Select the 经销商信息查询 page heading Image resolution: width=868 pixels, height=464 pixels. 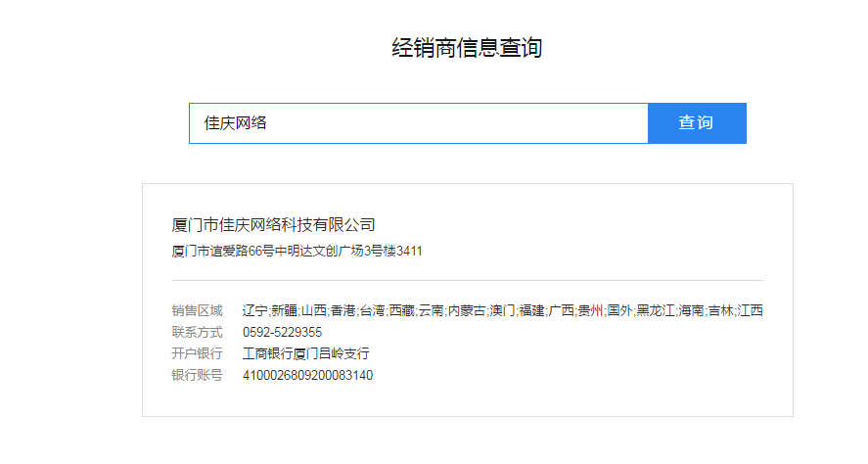pos(467,48)
